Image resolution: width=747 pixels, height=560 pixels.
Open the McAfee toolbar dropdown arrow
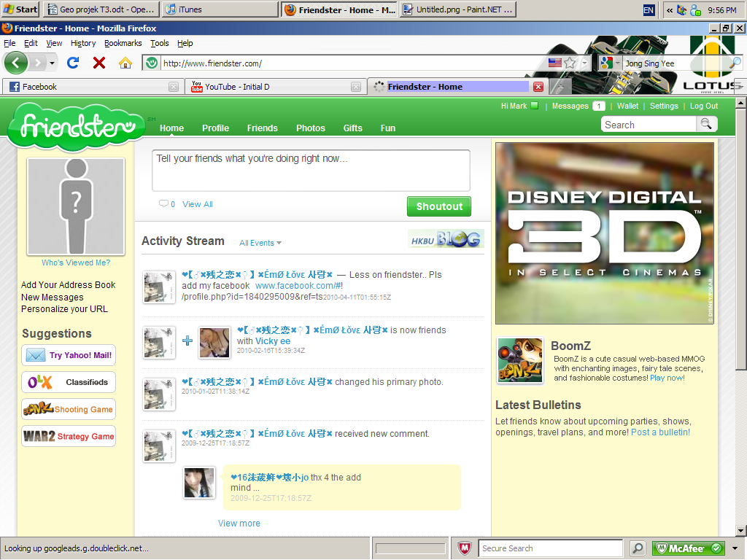tap(735, 548)
